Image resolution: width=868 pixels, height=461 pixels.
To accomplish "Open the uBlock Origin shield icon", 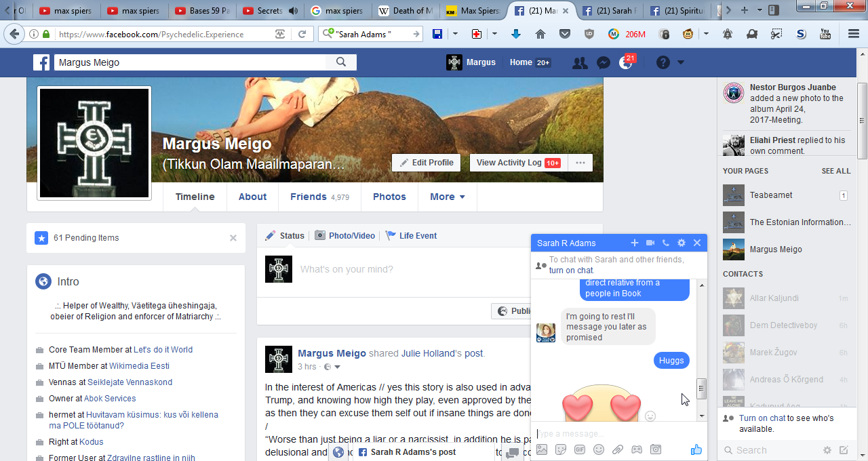I will [589, 34].
